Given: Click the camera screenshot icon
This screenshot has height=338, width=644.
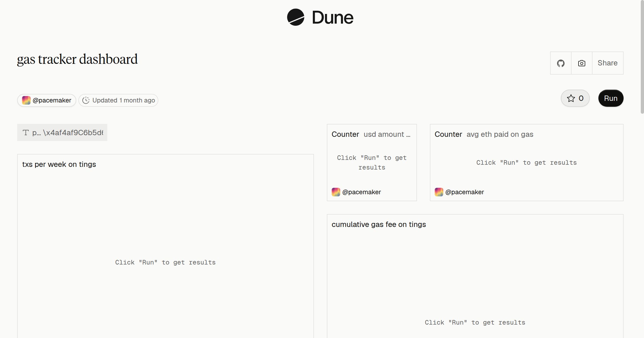Looking at the screenshot, I should 581,63.
